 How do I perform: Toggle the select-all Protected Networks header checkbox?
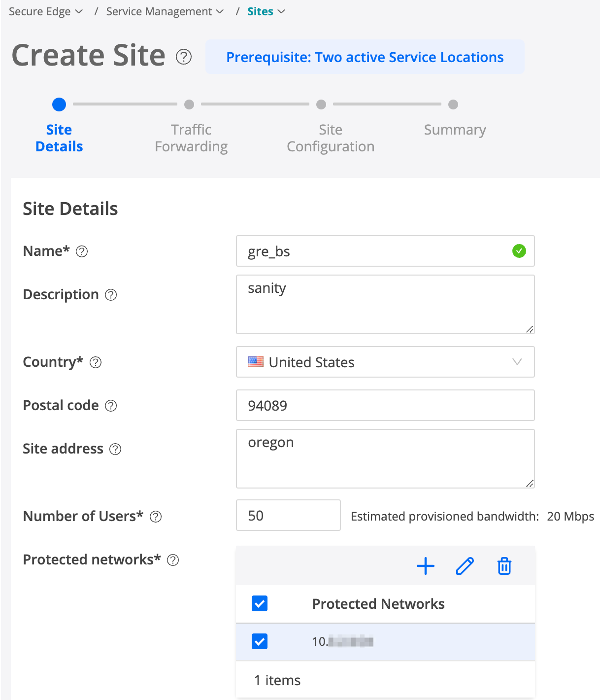(x=260, y=603)
